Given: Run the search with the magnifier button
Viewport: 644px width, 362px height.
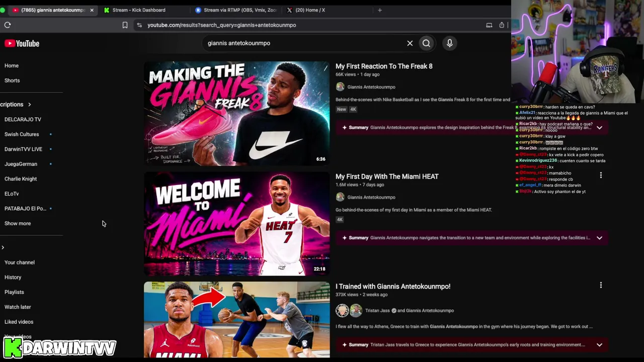Looking at the screenshot, I should click(x=426, y=43).
